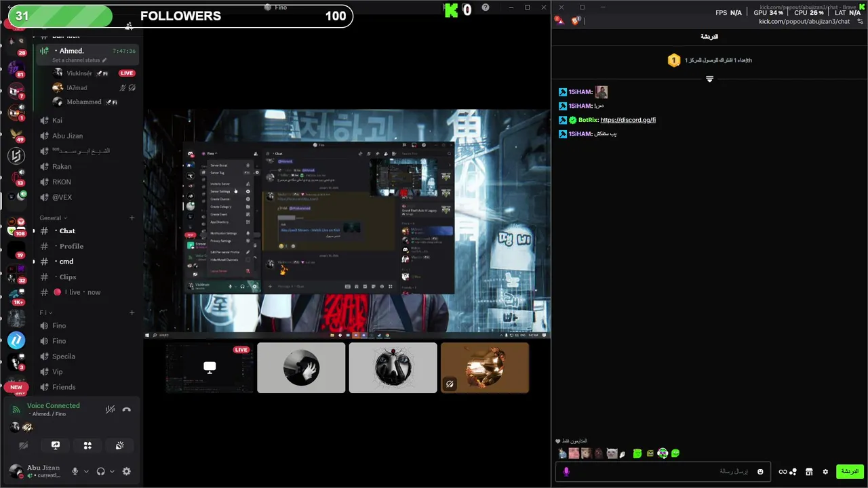Open the Chat text channel
The height and width of the screenshot is (488, 868).
pos(88,230)
